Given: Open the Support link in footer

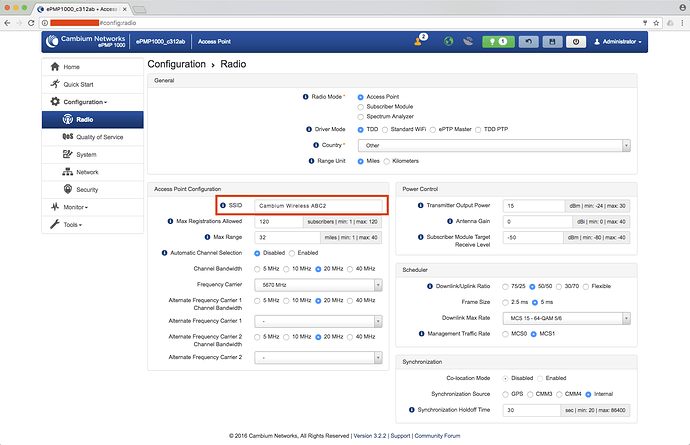Looking at the screenshot, I should (x=400, y=436).
